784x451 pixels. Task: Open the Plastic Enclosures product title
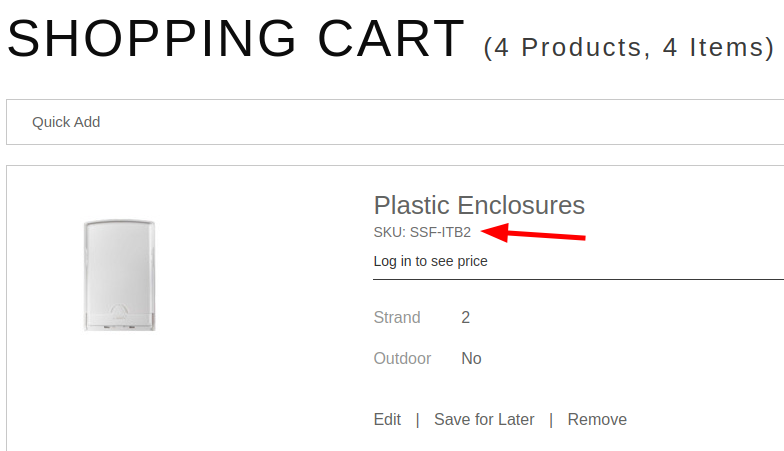479,205
